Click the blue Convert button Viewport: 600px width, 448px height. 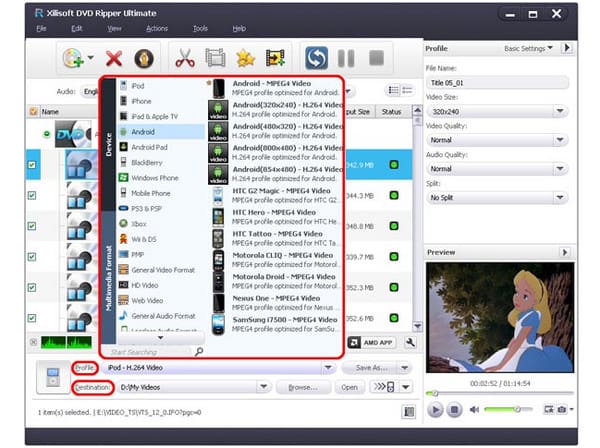click(x=316, y=58)
